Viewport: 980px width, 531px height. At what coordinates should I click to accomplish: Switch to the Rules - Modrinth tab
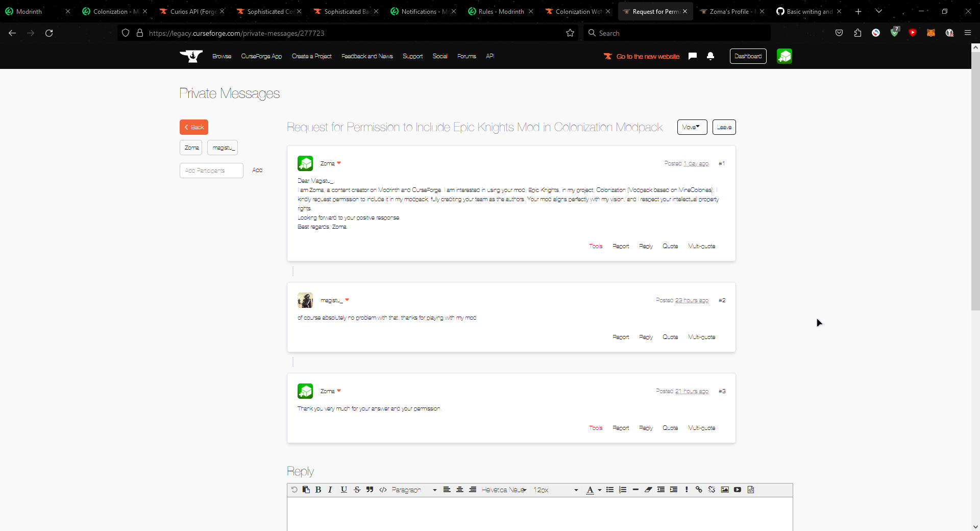coord(501,11)
